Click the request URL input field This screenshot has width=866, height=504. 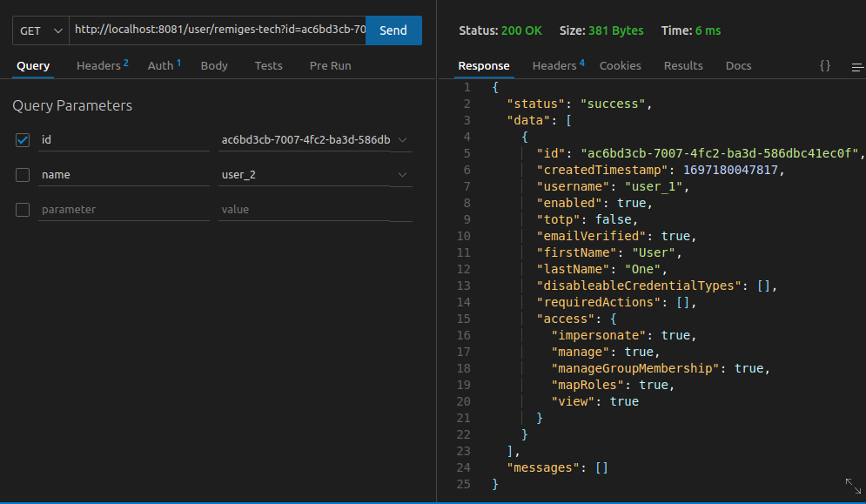click(218, 30)
